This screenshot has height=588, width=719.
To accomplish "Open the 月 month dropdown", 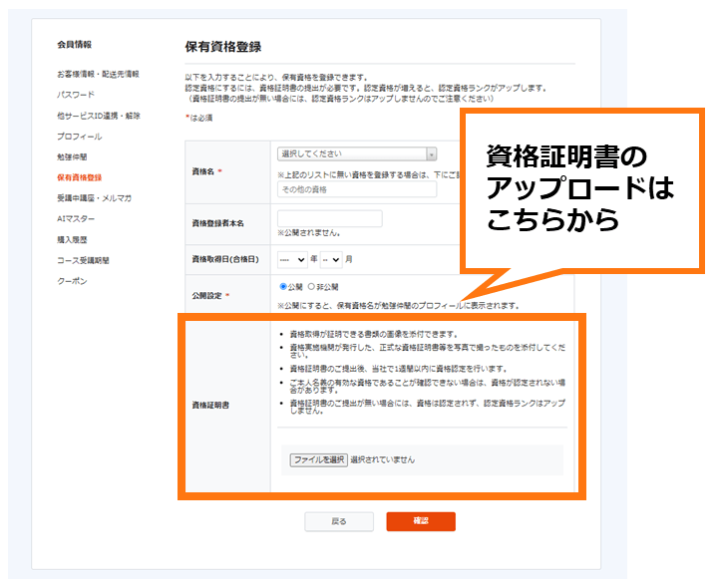I will point(331,259).
